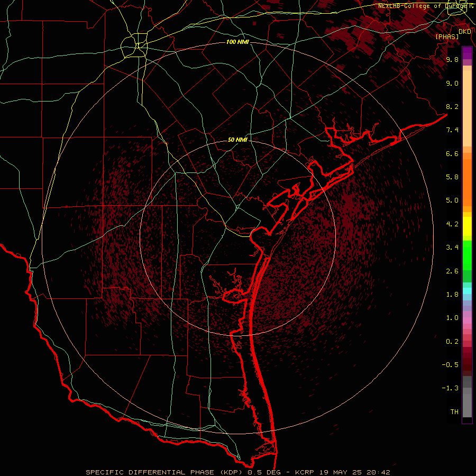Viewport: 476px width, 476px height.
Task: Click the 1.8 scale label
Action: pos(452,295)
